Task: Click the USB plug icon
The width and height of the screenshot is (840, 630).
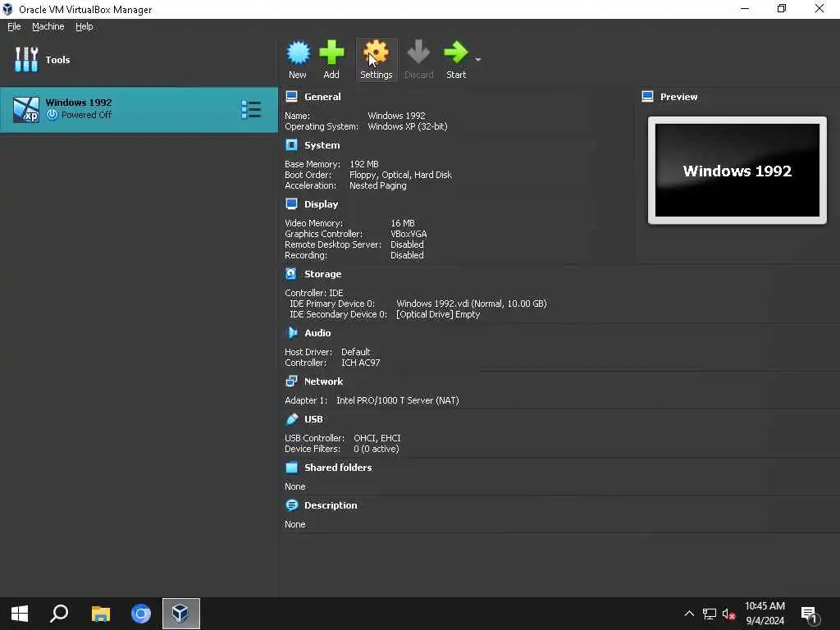Action: (x=292, y=419)
